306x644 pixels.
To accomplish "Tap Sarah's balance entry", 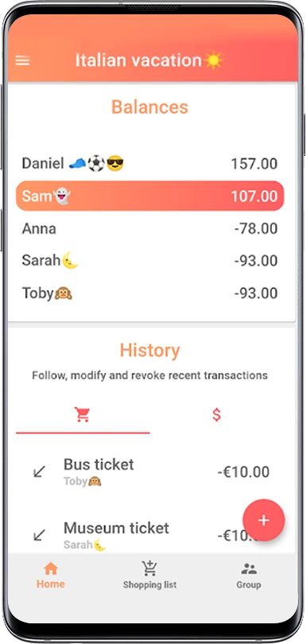I will (150, 261).
